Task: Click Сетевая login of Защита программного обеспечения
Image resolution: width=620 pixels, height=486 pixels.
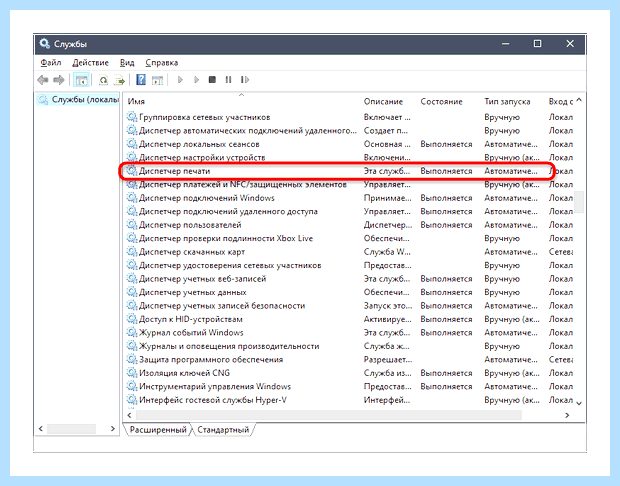Action: 561,359
